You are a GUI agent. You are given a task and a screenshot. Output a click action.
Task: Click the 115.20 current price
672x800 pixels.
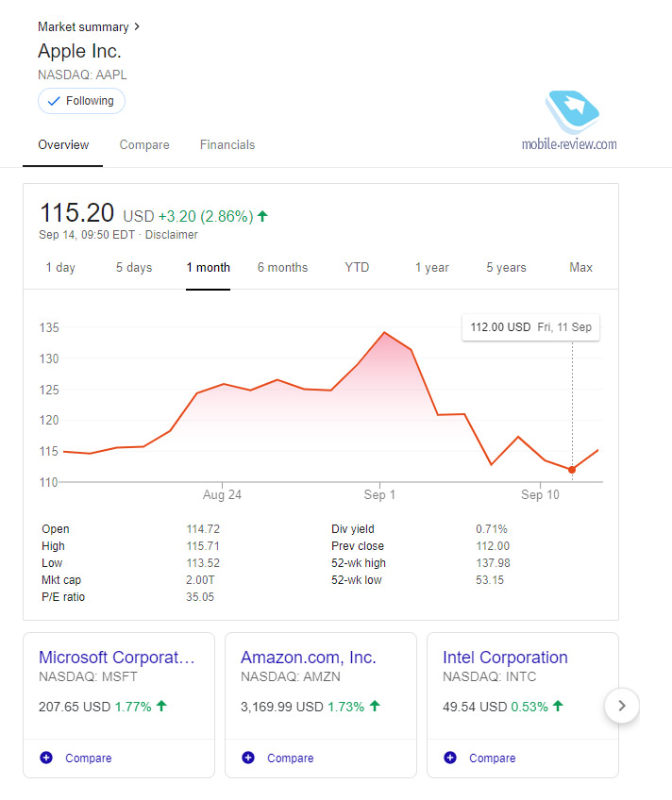pyautogui.click(x=76, y=213)
